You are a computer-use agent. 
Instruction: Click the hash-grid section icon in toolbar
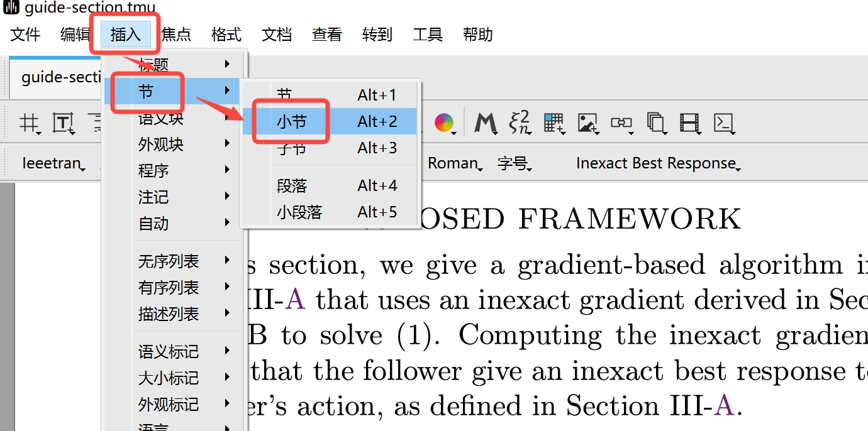(30, 123)
